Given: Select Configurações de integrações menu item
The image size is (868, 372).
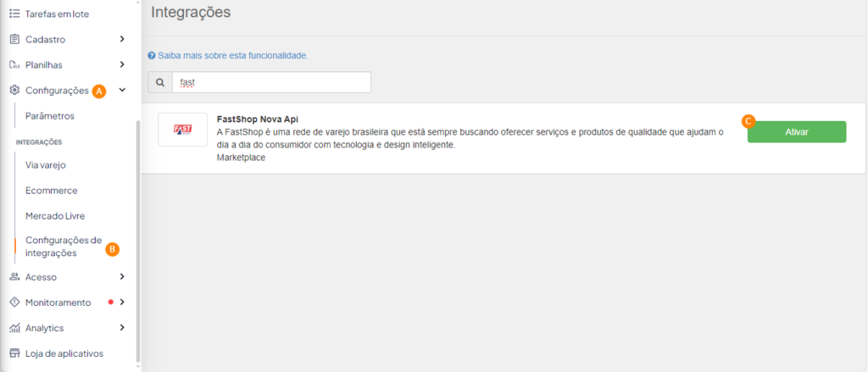Looking at the screenshot, I should [63, 247].
